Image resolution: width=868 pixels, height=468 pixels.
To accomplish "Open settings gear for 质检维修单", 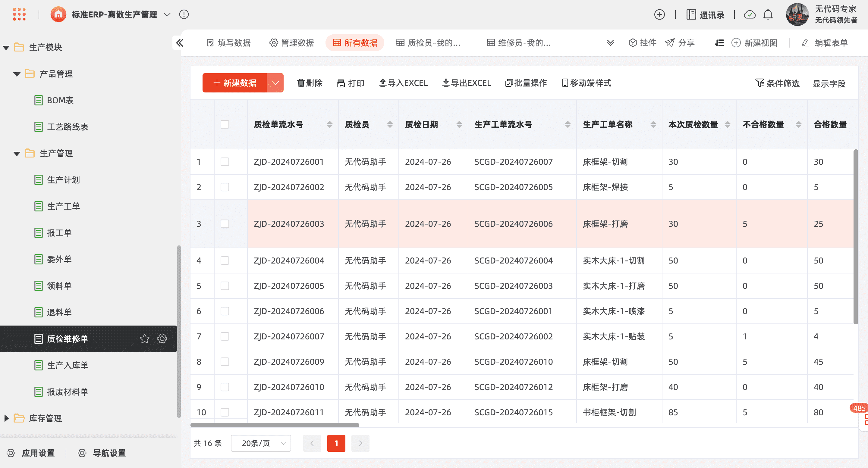I will point(162,339).
